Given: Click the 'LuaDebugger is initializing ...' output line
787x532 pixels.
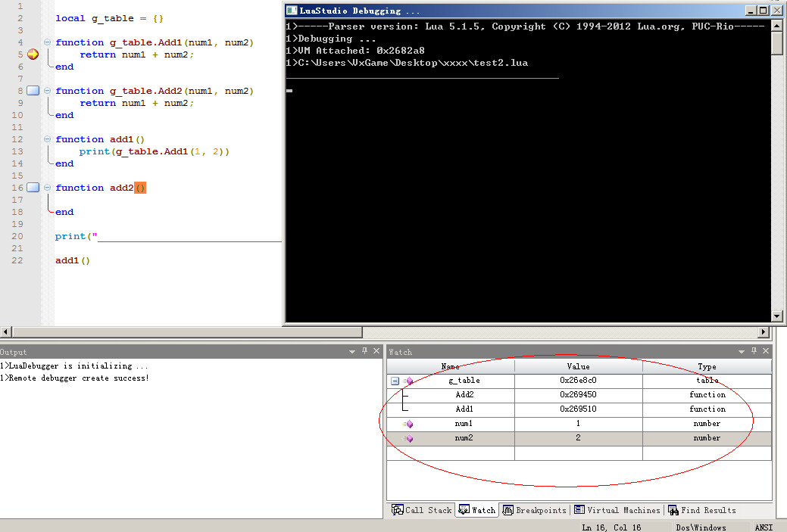Looking at the screenshot, I should [73, 366].
